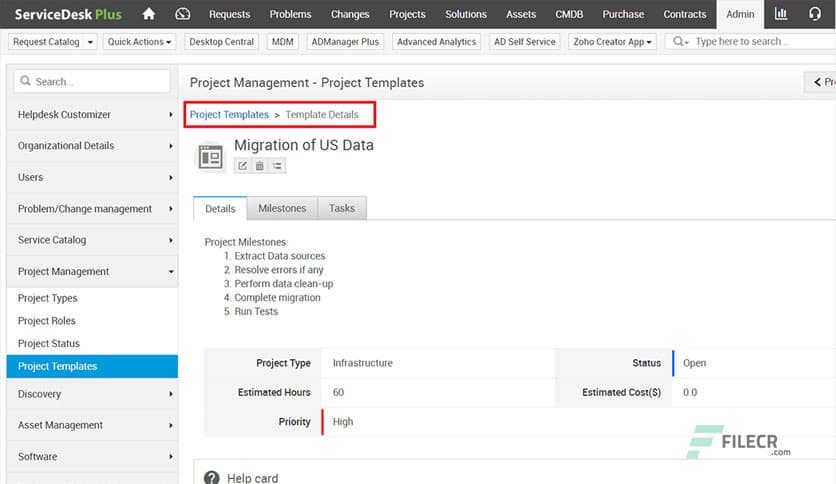Click the MDM button

click(283, 42)
